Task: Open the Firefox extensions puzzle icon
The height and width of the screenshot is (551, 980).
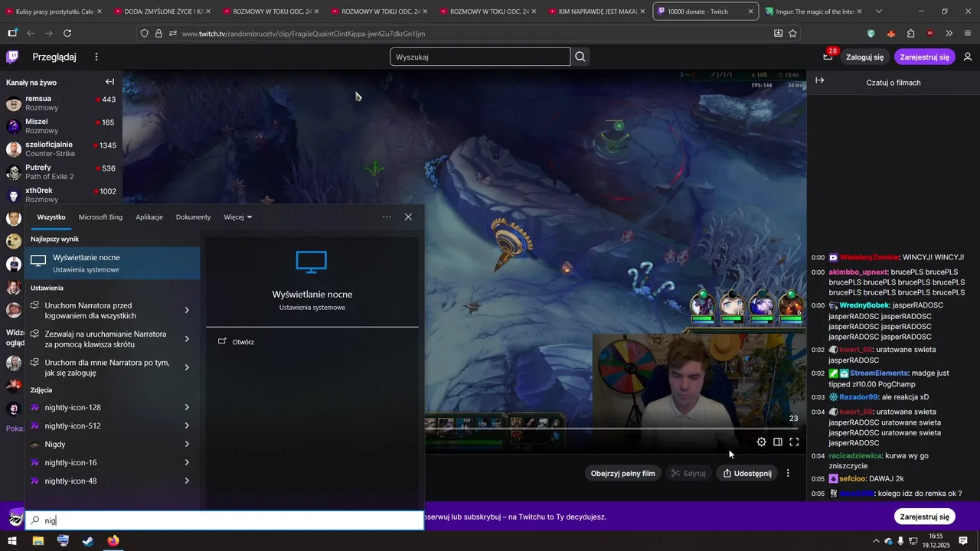Action: pyautogui.click(x=910, y=34)
